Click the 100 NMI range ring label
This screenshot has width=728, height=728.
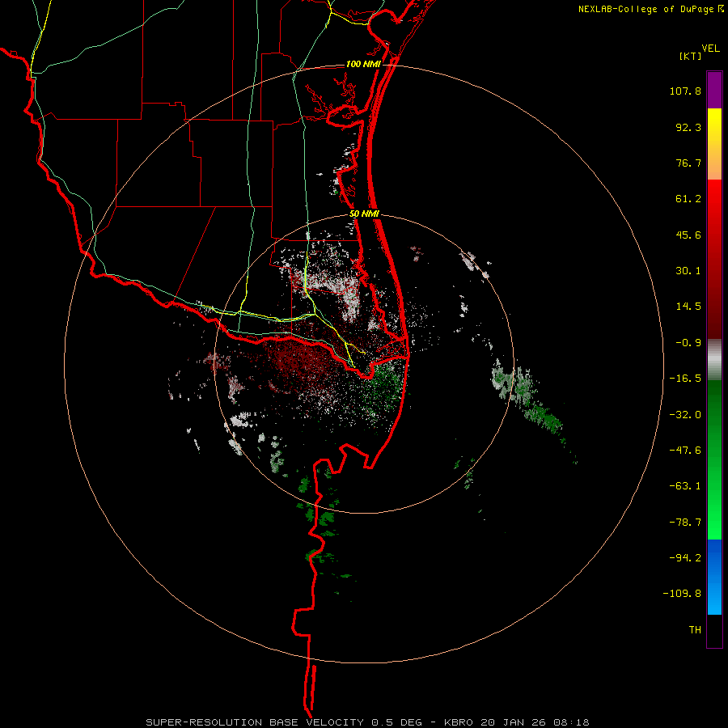pyautogui.click(x=363, y=64)
